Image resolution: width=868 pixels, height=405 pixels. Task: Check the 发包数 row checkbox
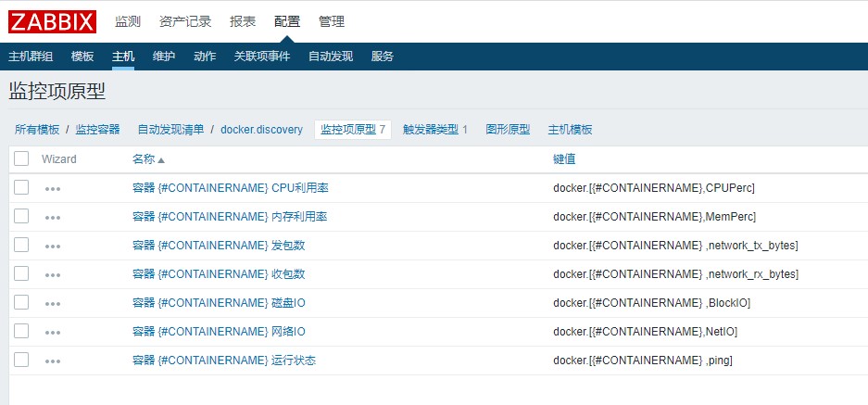21,245
